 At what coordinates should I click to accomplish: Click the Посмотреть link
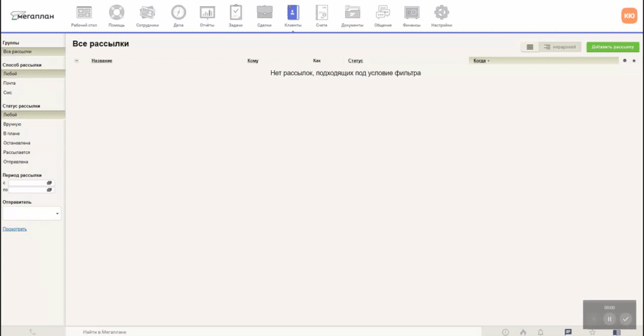15,229
